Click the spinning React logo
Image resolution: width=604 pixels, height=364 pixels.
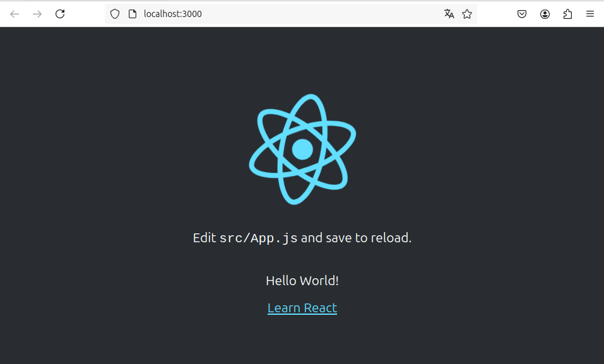tap(302, 150)
